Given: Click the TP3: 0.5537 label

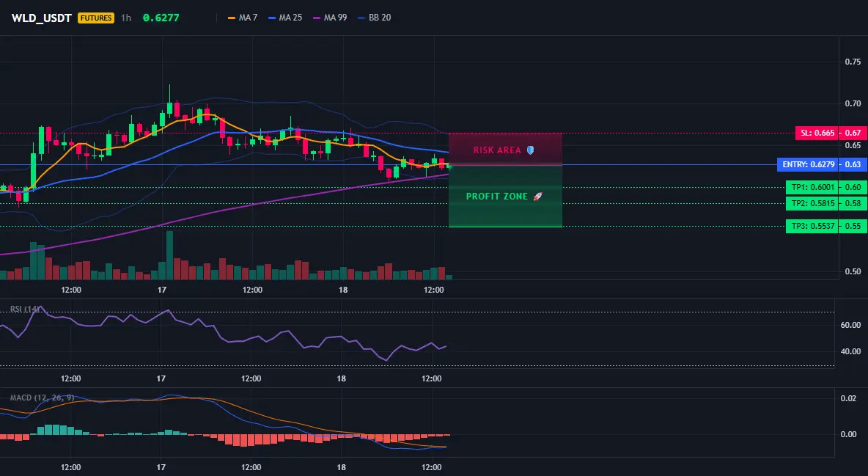Looking at the screenshot, I should [x=812, y=226].
